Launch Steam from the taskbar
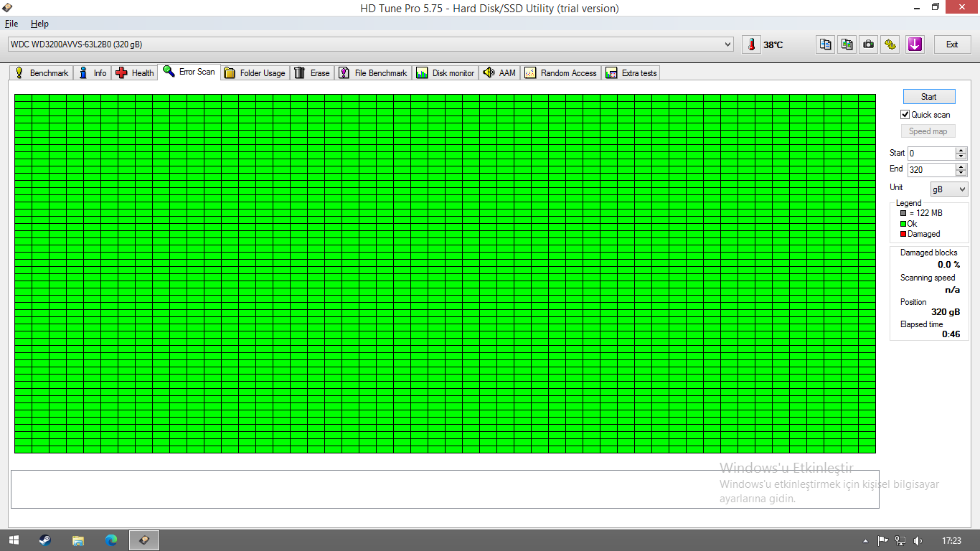This screenshot has width=980, height=551. click(44, 540)
